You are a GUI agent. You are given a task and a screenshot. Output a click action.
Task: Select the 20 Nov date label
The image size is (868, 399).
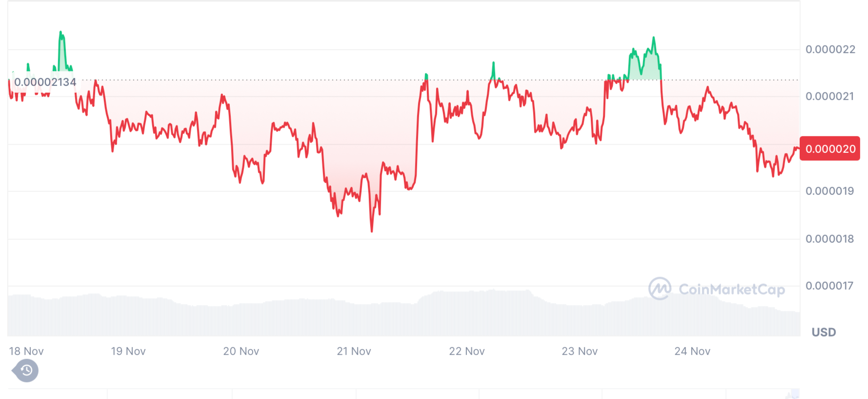point(241,351)
